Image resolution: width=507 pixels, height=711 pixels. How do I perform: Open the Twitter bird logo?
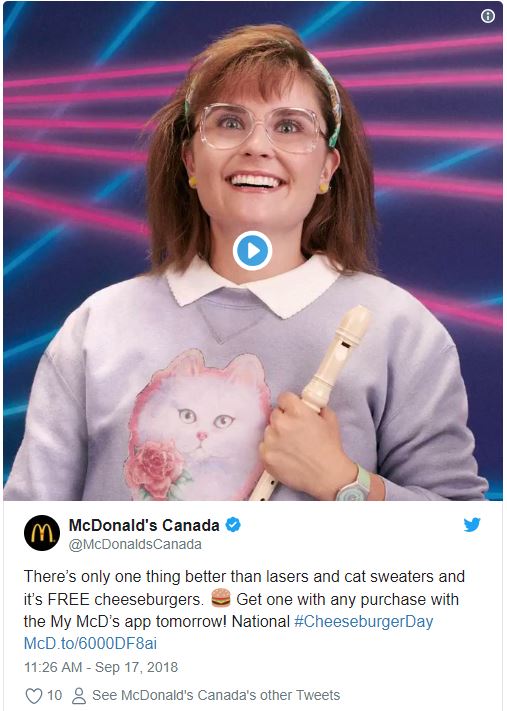tap(472, 525)
